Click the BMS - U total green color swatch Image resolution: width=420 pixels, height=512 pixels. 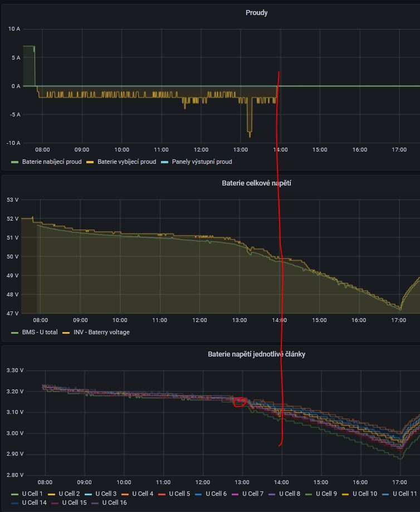click(x=15, y=333)
